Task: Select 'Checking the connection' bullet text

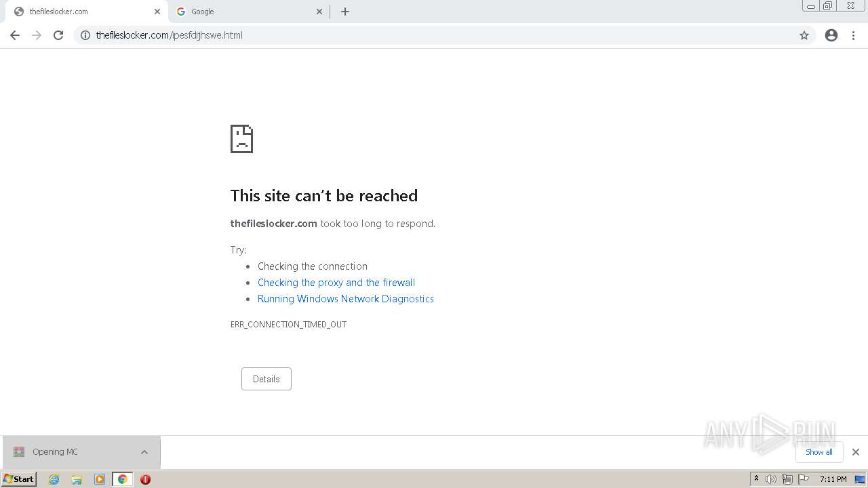Action: coord(313,266)
